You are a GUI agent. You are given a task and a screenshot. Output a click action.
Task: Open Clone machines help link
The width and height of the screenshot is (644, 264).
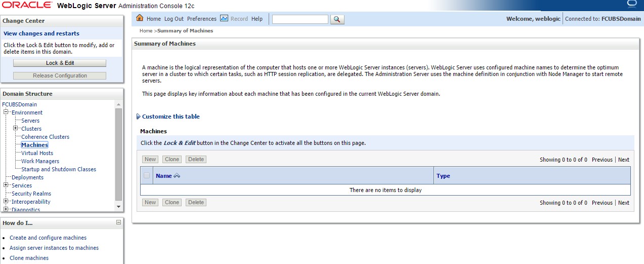coord(29,258)
